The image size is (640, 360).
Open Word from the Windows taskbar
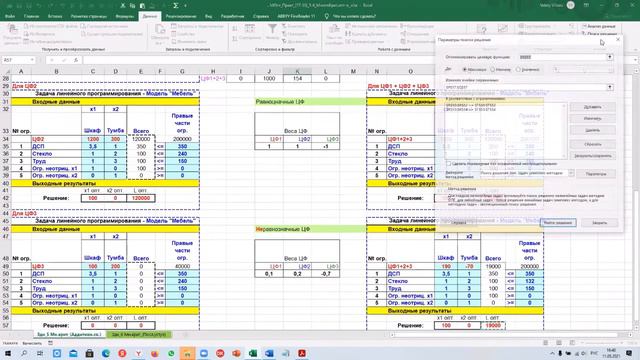point(269,353)
